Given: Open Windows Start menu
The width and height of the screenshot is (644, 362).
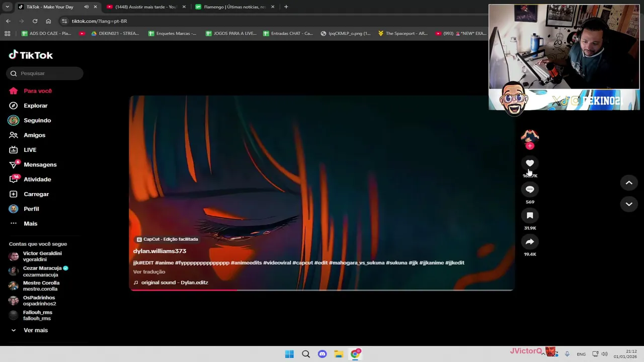Looking at the screenshot, I should pos(289,354).
